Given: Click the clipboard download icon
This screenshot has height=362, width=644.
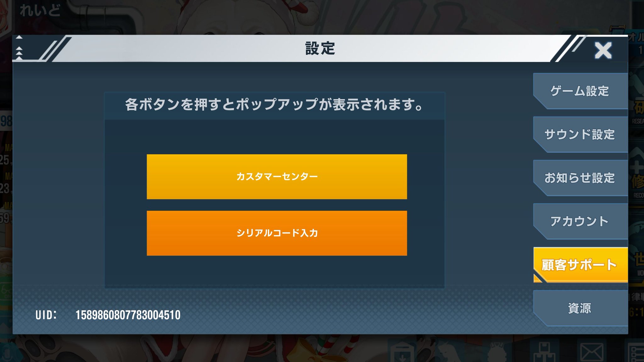Looking at the screenshot, I should [x=403, y=353].
